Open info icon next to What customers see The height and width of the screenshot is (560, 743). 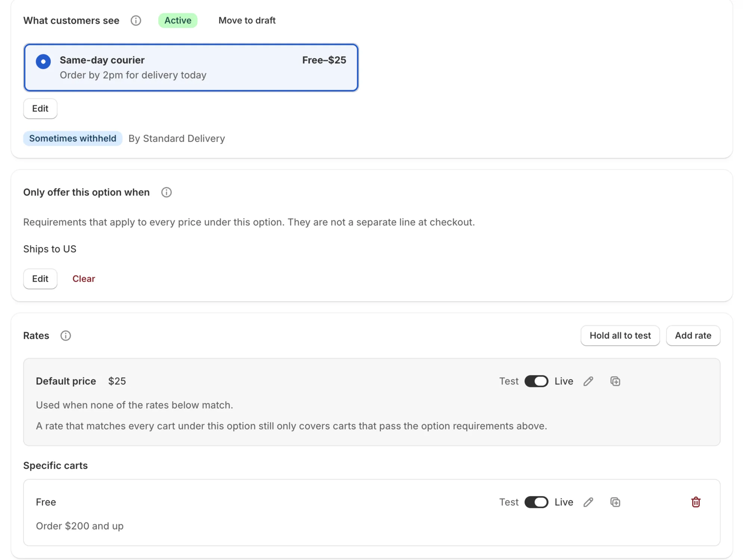point(136,21)
